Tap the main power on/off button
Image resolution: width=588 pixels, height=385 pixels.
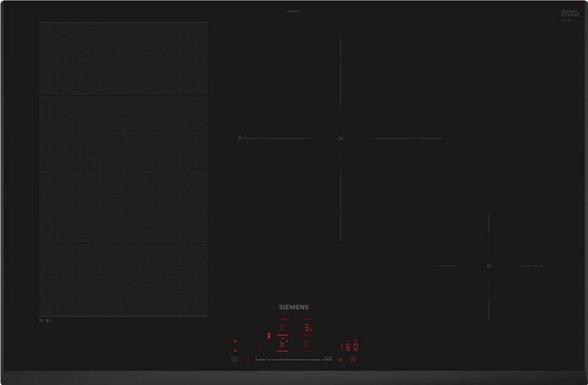(x=235, y=359)
